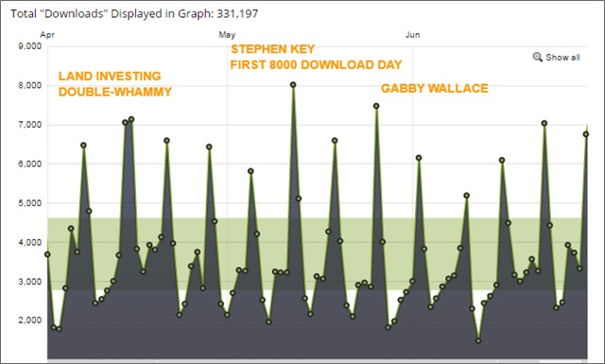Click the Apr month label
This screenshot has width=605, height=364.
point(47,35)
